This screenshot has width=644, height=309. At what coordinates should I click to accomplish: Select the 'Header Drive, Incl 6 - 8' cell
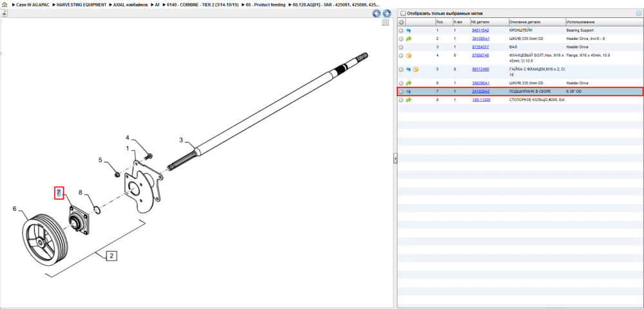coord(585,39)
